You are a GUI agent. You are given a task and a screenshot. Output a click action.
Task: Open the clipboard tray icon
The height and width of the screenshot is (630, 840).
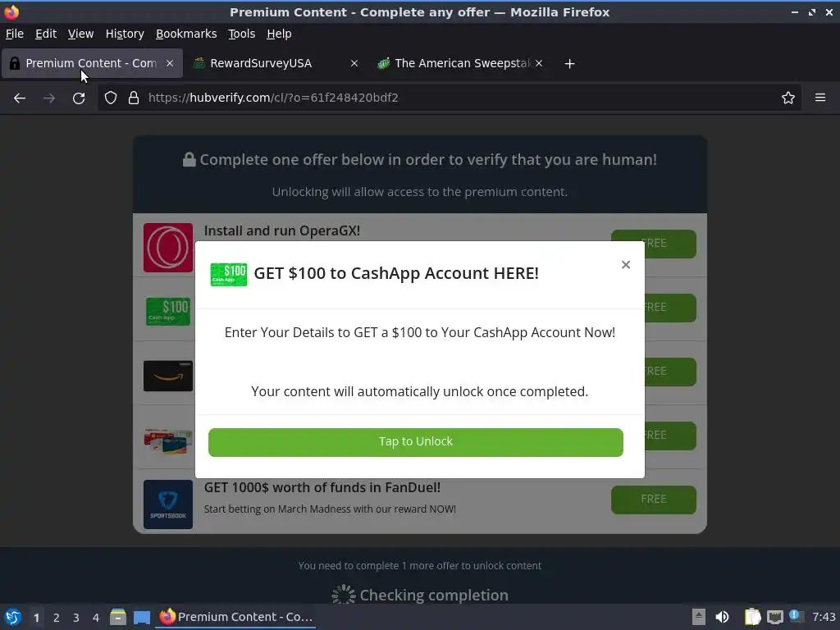(x=753, y=617)
